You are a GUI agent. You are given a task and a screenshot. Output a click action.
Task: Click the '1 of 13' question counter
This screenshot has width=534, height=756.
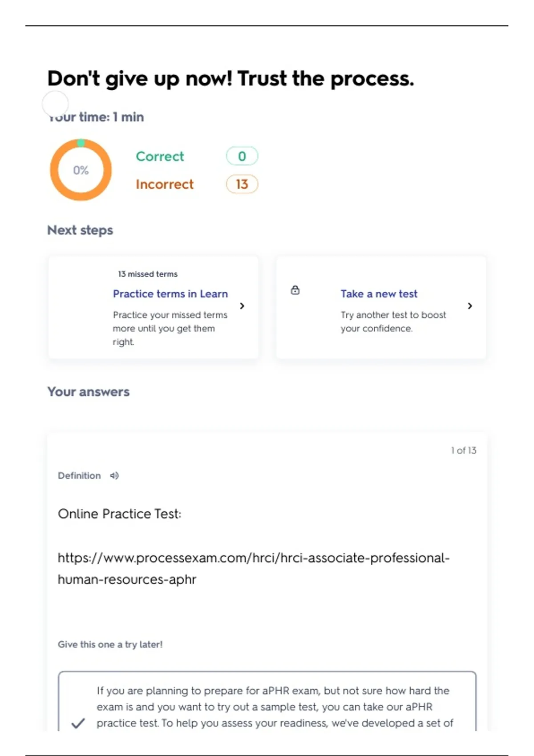[463, 450]
